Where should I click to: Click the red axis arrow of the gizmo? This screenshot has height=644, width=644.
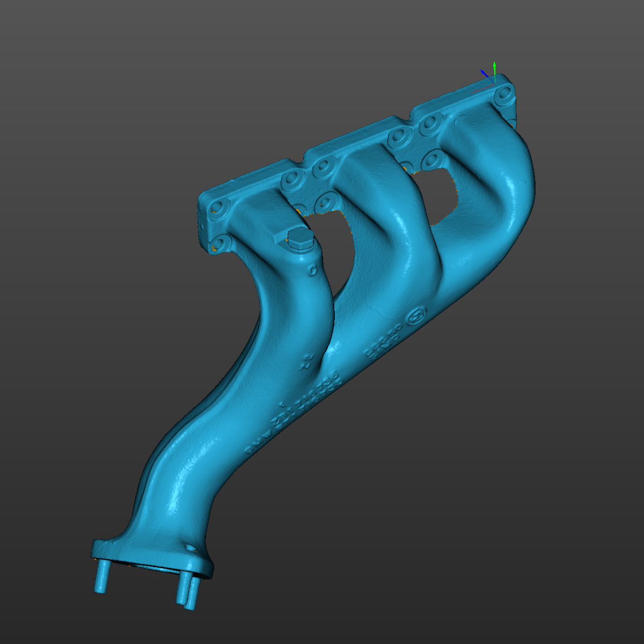click(483, 87)
